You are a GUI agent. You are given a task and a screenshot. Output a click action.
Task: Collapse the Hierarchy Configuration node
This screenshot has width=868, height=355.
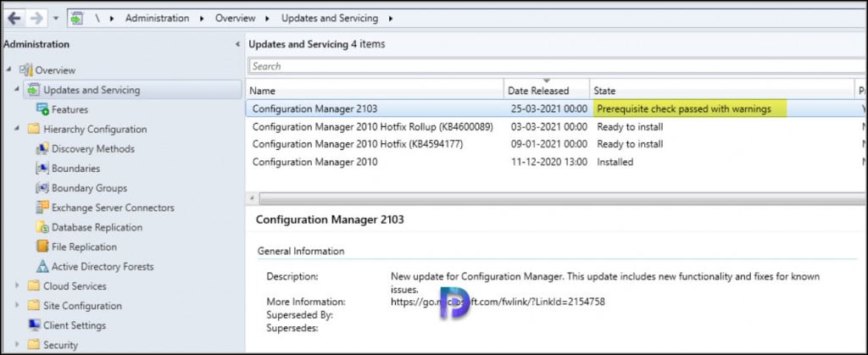[x=17, y=128]
